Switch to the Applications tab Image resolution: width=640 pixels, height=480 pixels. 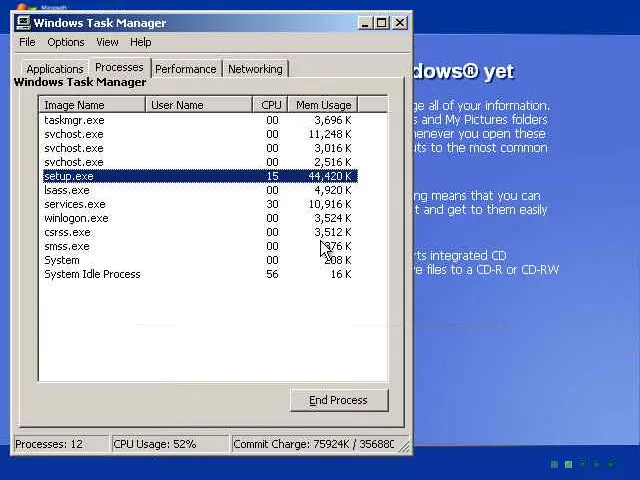(x=55, y=69)
